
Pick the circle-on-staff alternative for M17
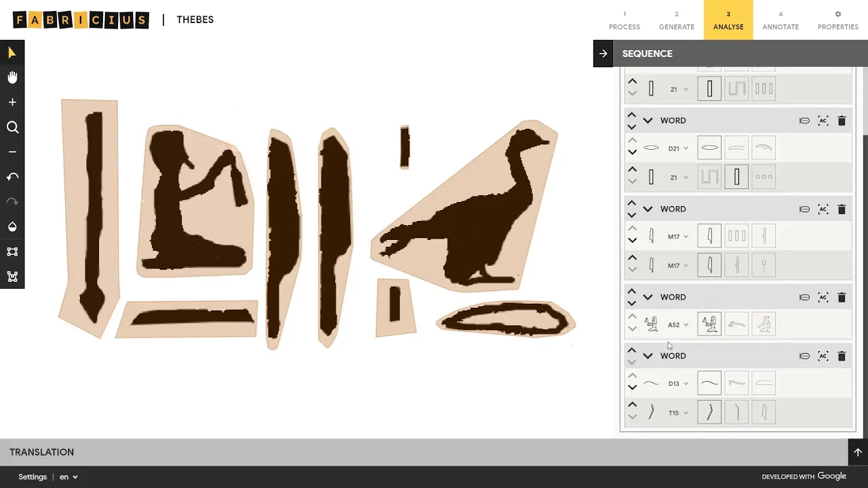(764, 265)
